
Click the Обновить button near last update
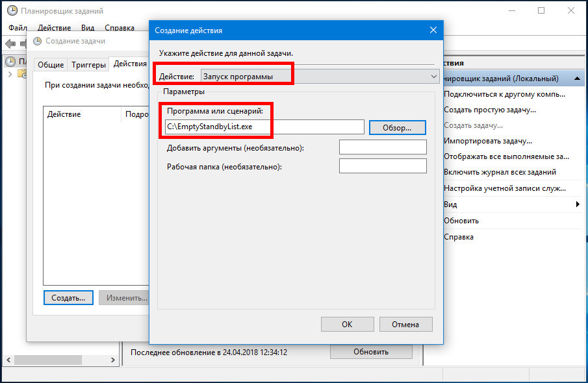371,352
